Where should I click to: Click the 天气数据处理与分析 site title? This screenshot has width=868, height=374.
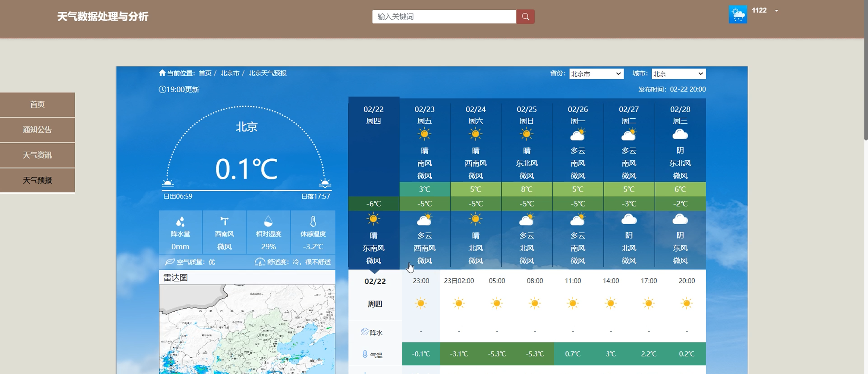click(103, 17)
